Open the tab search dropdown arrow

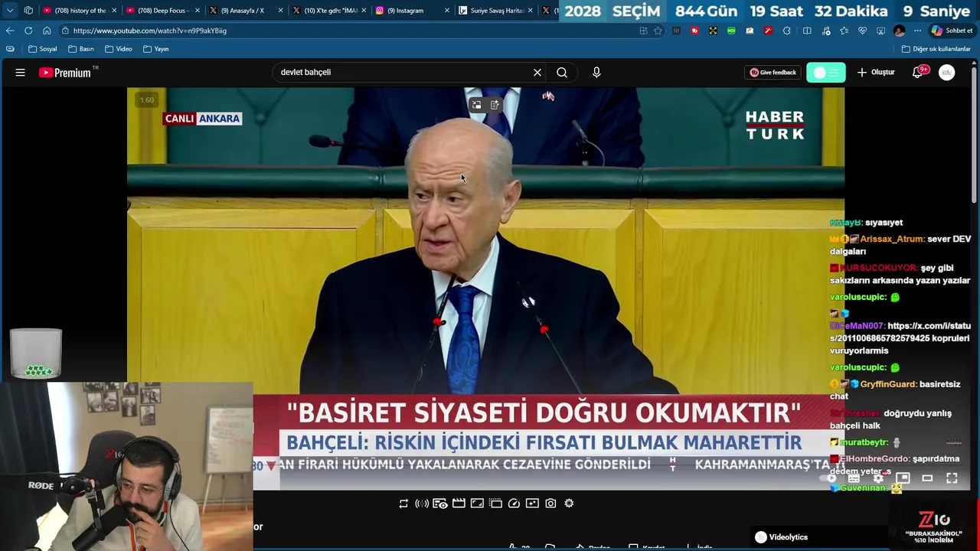(10, 11)
